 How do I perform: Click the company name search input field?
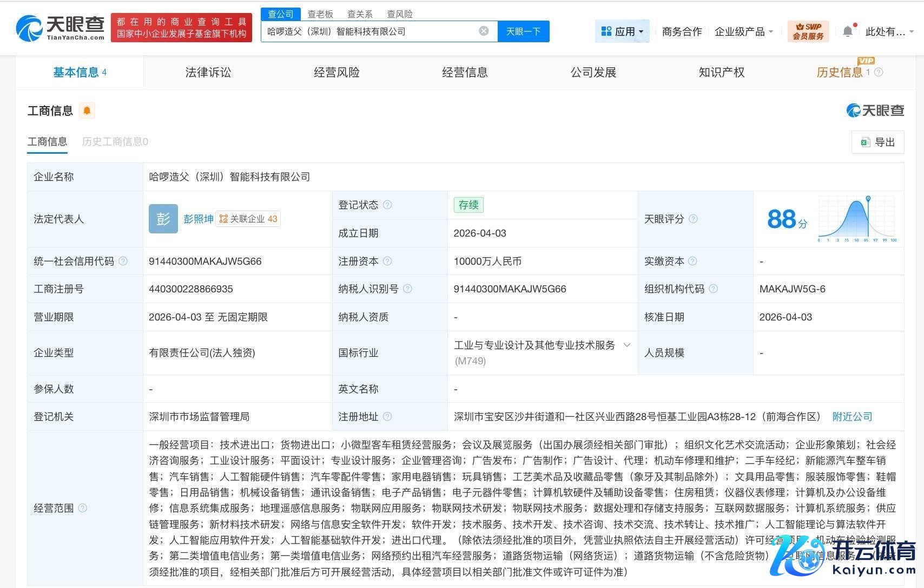coord(368,31)
